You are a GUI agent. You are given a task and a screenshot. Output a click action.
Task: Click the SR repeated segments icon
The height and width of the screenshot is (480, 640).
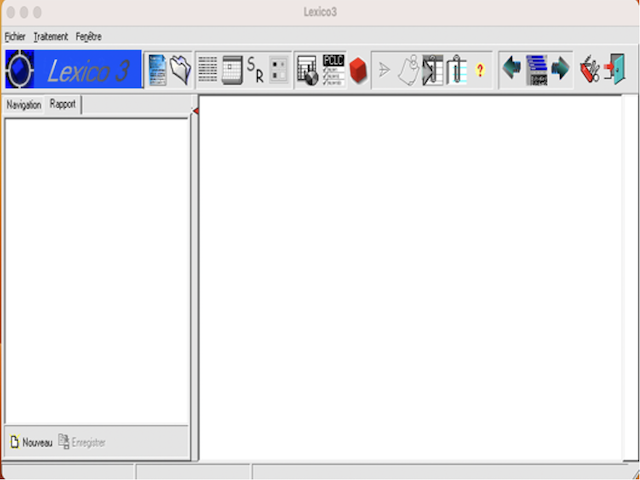pyautogui.click(x=256, y=70)
